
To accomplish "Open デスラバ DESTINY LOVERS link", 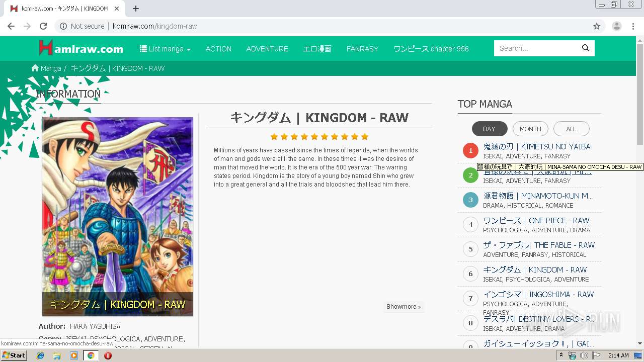I will coord(539,319).
